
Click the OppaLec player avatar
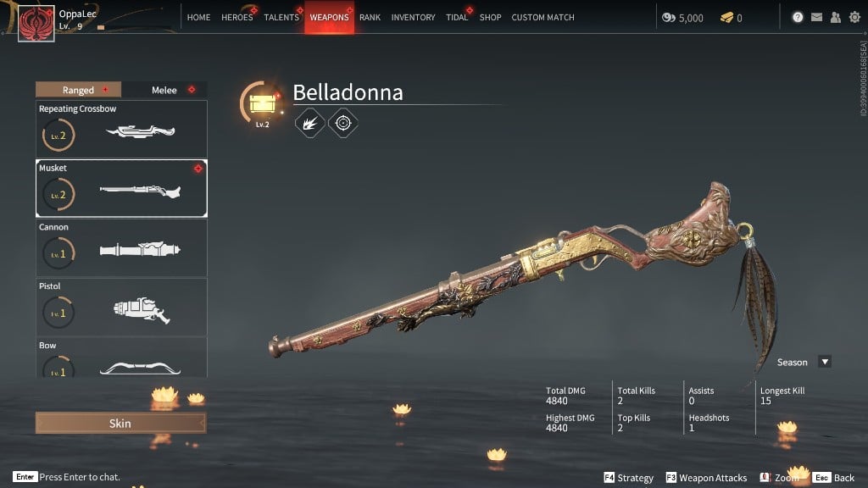click(36, 23)
